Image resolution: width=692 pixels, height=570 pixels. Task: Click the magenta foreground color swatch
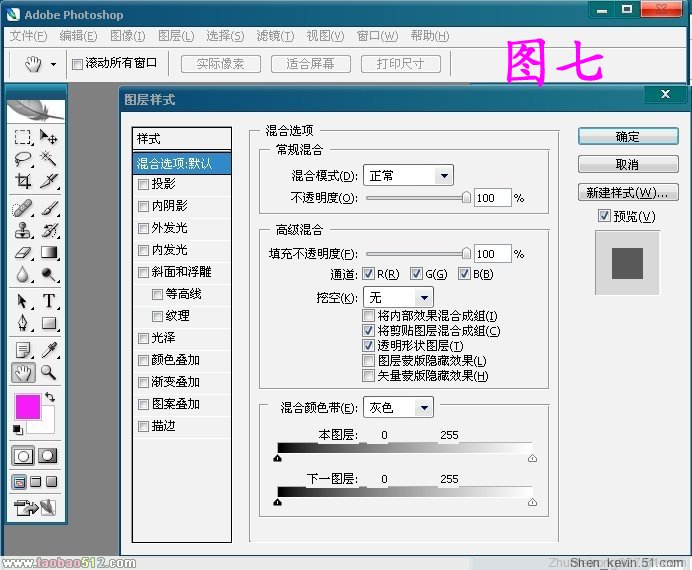(27, 406)
